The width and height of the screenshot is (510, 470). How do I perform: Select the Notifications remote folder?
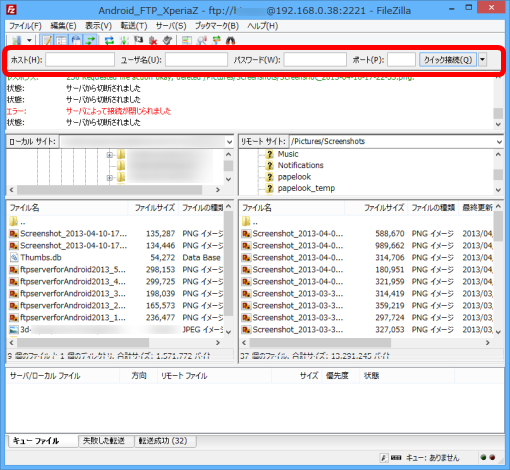click(301, 165)
